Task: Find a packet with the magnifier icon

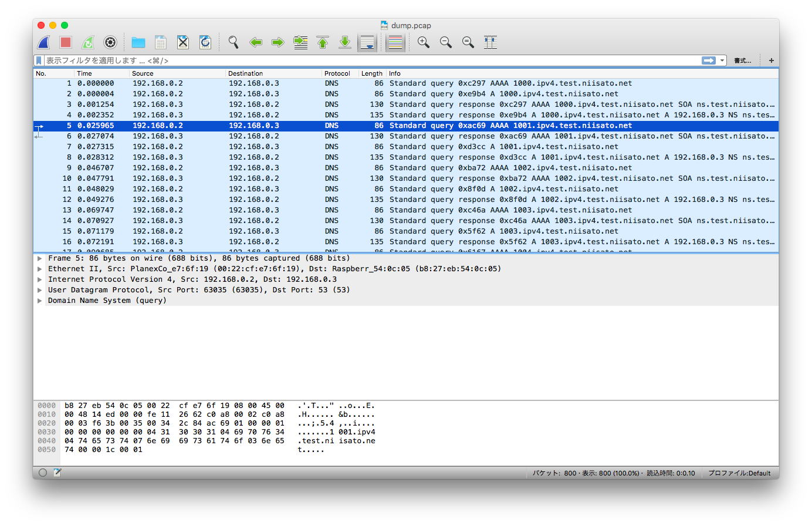Action: click(x=234, y=42)
